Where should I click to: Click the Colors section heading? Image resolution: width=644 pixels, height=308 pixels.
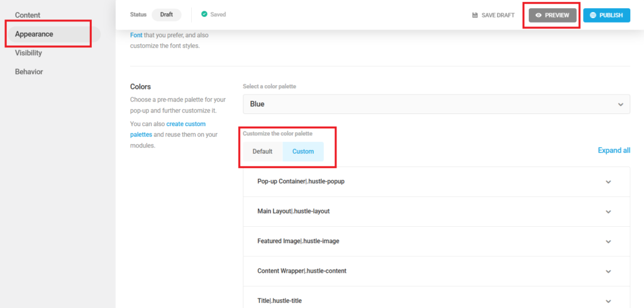[140, 87]
